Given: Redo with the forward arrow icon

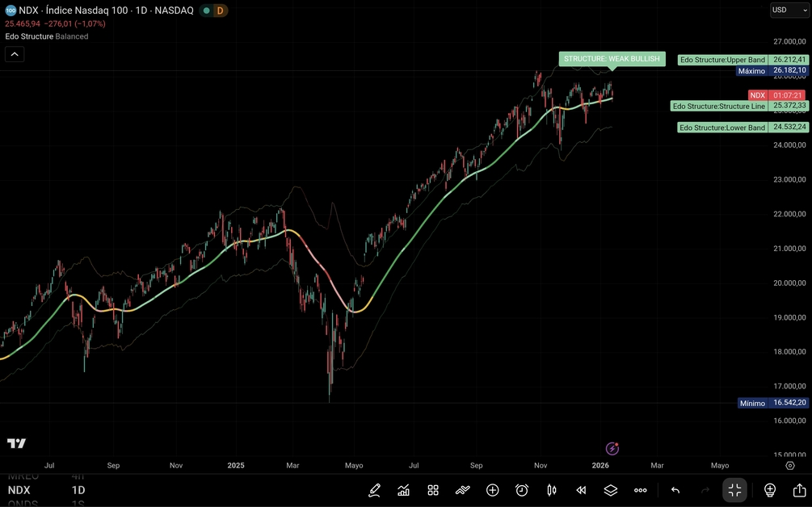Looking at the screenshot, I should 705,490.
